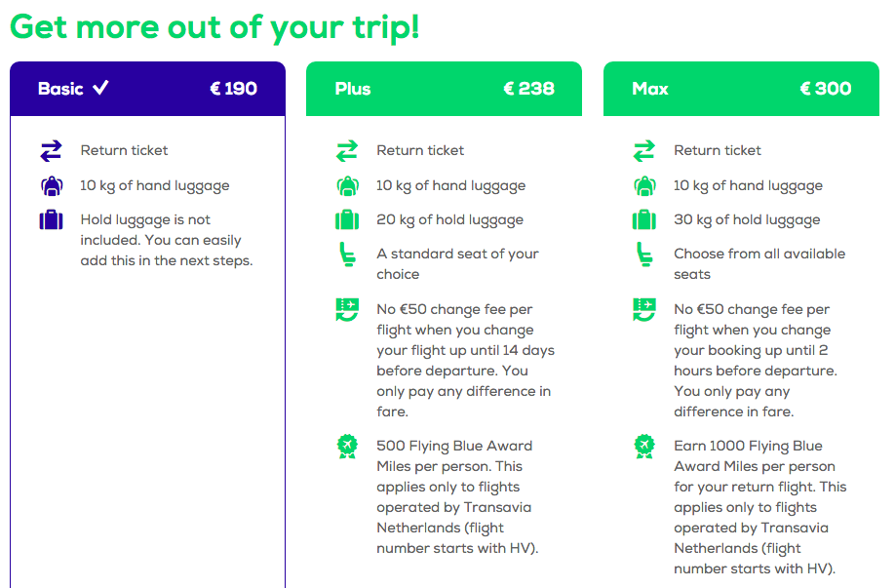The height and width of the screenshot is (588, 895).
Task: Click the Plus 20 kg hold luggage text
Action: [449, 220]
